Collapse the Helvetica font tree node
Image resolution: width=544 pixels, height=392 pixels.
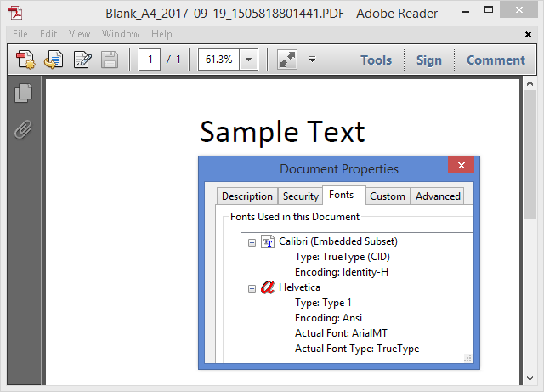pos(252,288)
